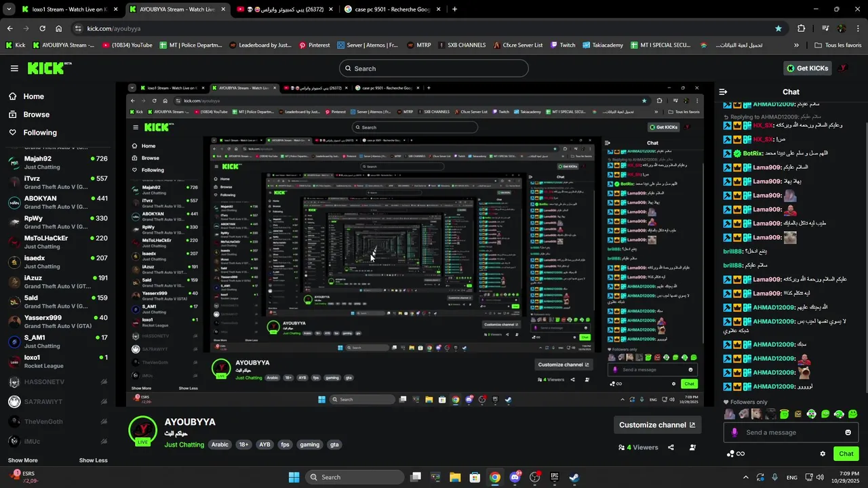This screenshot has height=488, width=868.
Task: Click the large 'Just Chatting' category link below video
Action: [184, 445]
